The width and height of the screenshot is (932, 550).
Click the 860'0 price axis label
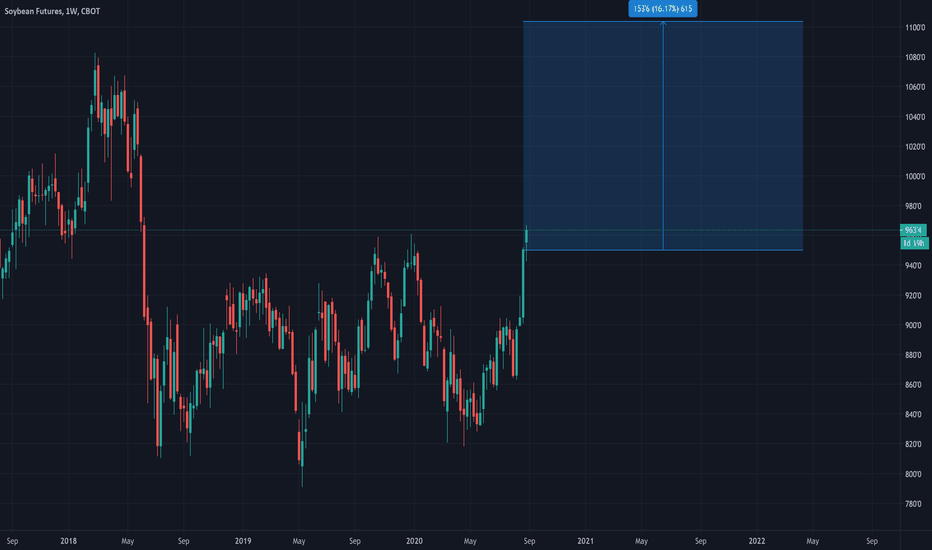914,385
